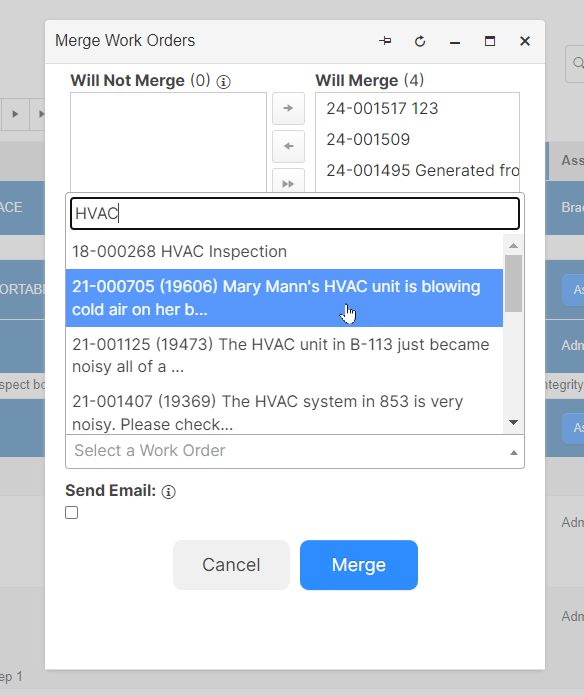Image resolution: width=584 pixels, height=696 pixels.
Task: Choose 18-000268 HVAC Inspection option
Action: tap(284, 252)
